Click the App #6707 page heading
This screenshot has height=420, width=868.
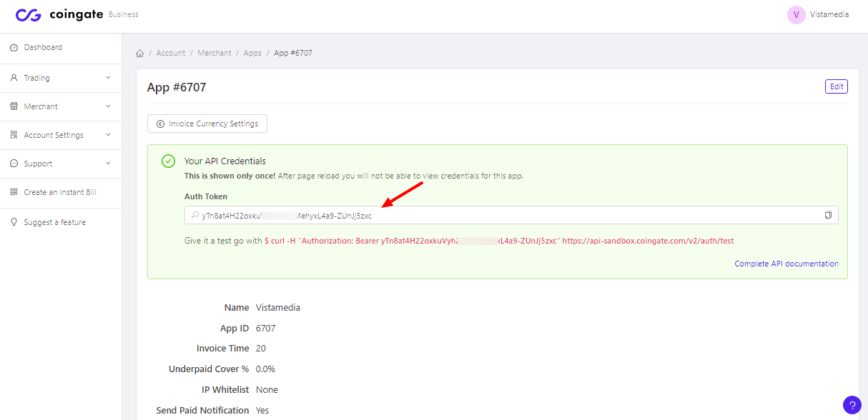click(177, 87)
